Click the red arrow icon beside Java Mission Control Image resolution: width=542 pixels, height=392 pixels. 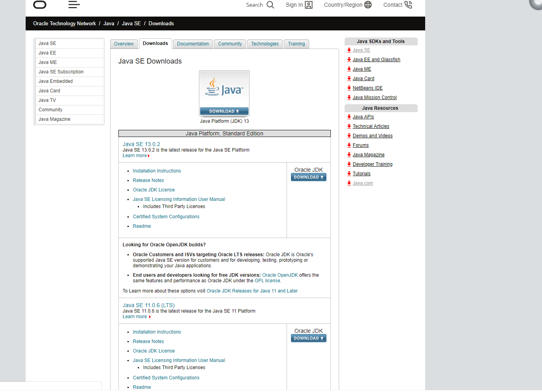(x=349, y=98)
